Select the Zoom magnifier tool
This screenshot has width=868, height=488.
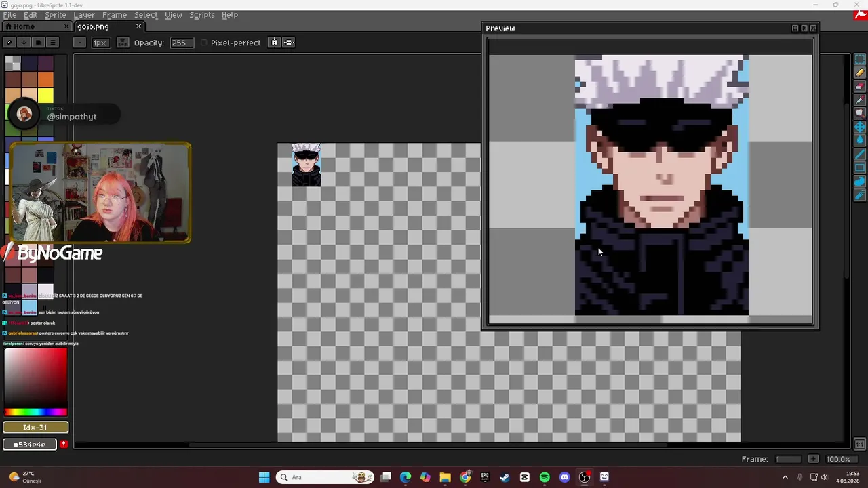tap(860, 114)
